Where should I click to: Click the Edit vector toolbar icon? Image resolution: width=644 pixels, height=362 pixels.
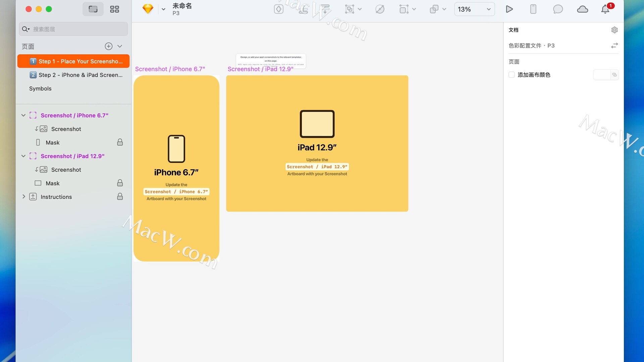coord(380,9)
